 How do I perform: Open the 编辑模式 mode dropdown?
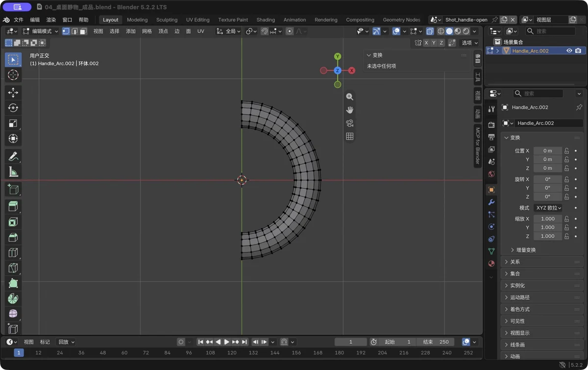[x=40, y=31]
